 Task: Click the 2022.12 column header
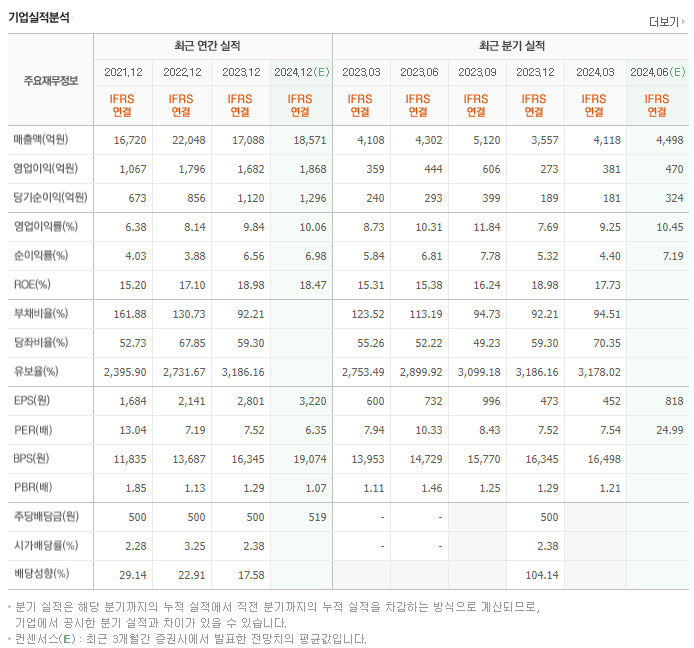pyautogui.click(x=182, y=72)
